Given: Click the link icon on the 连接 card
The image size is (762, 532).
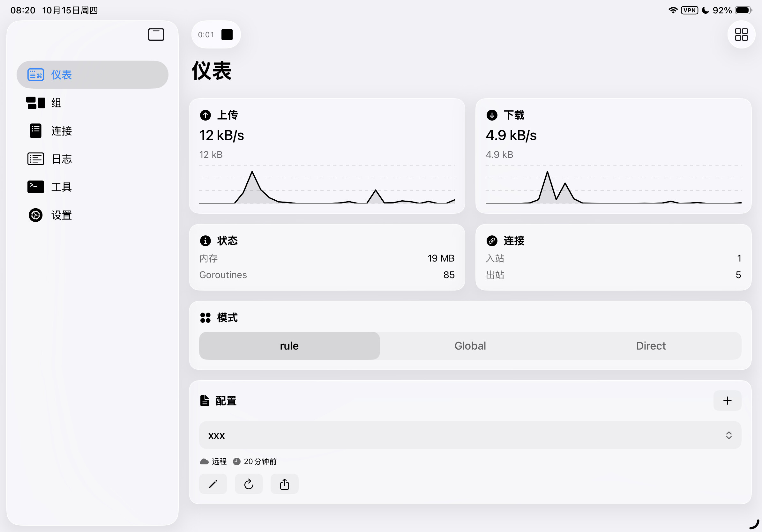Looking at the screenshot, I should click(x=491, y=241).
